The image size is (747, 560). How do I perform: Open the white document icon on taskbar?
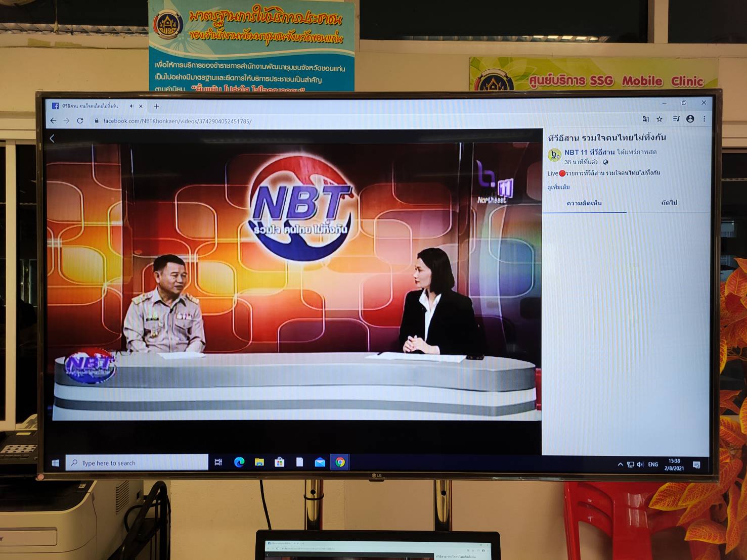click(299, 462)
